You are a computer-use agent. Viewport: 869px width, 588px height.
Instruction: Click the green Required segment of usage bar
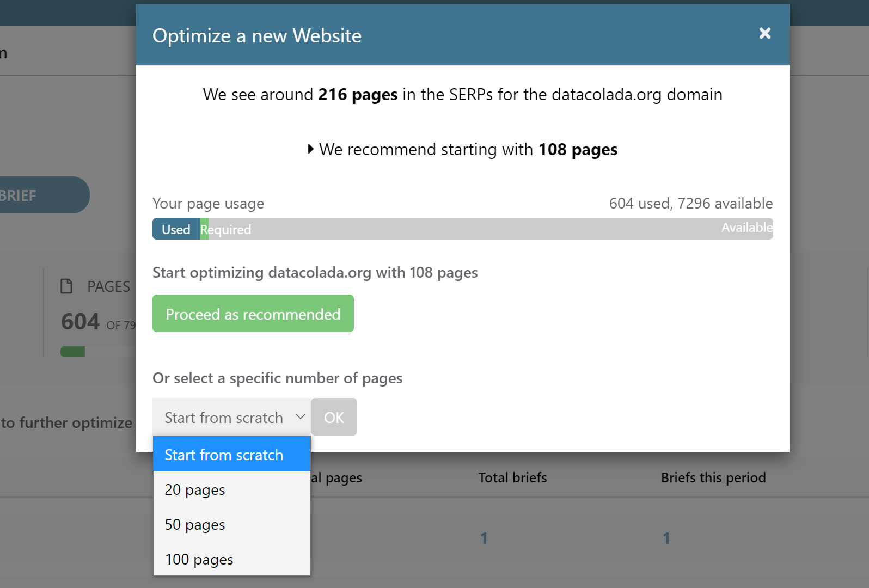204,229
